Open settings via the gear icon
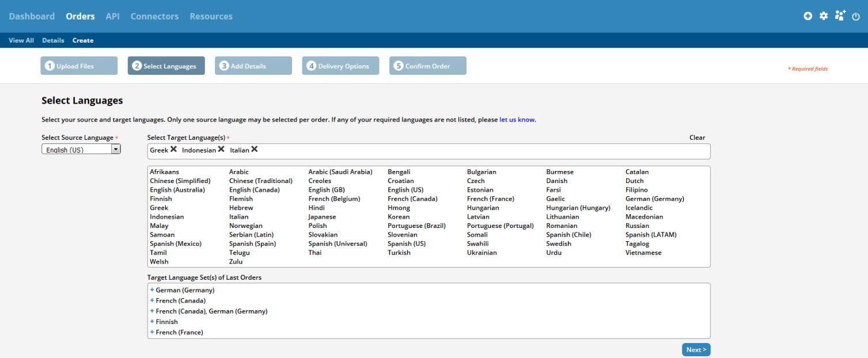This screenshot has height=358, width=868. 824,16
